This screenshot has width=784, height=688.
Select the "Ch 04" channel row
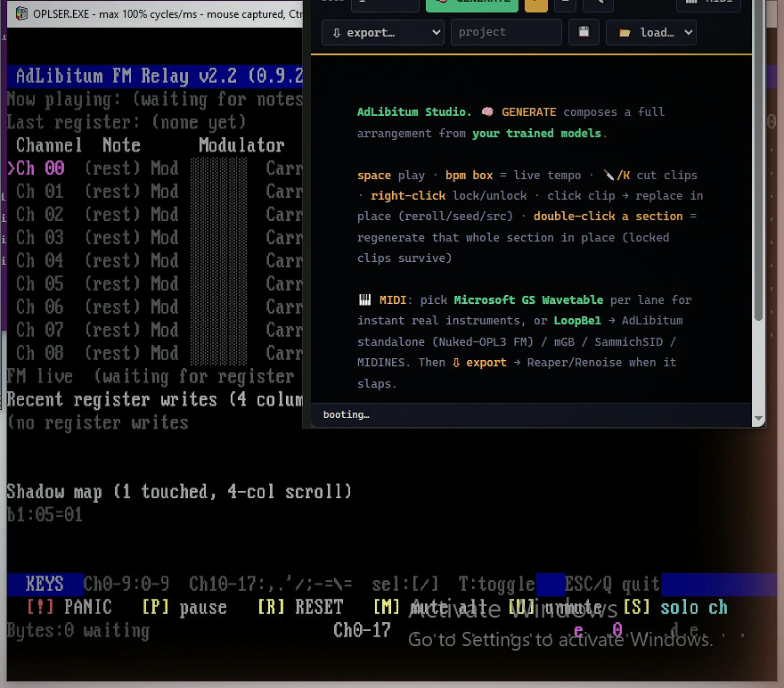[x=154, y=260]
